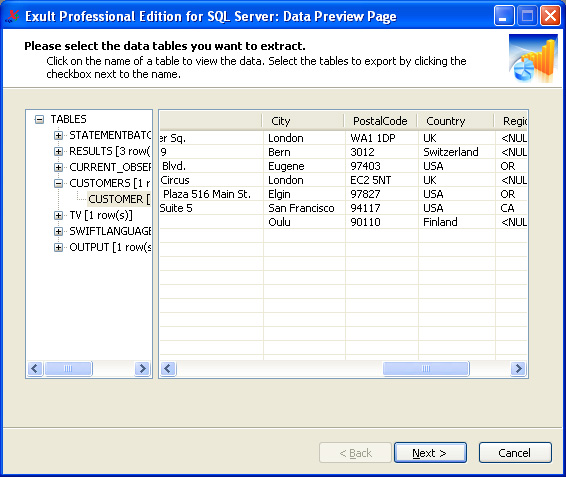Image resolution: width=566 pixels, height=477 pixels.
Task: Select TV [1 row(s)] tree item
Action: 101,215
